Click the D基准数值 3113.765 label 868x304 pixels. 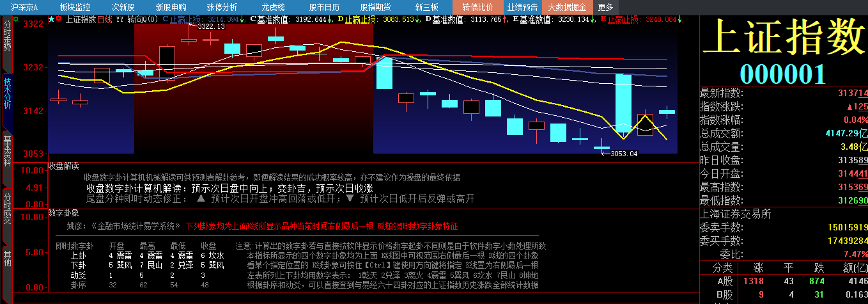(x=467, y=19)
